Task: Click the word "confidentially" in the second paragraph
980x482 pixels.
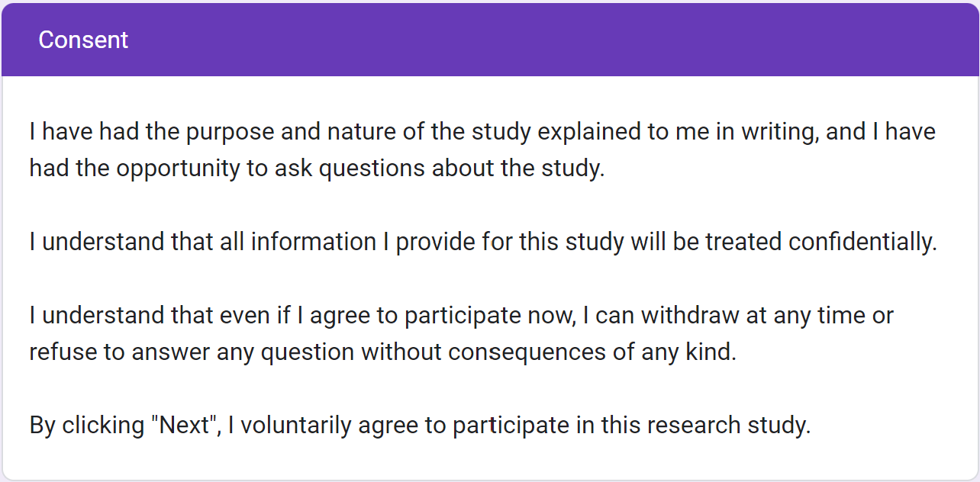Action: [x=861, y=242]
